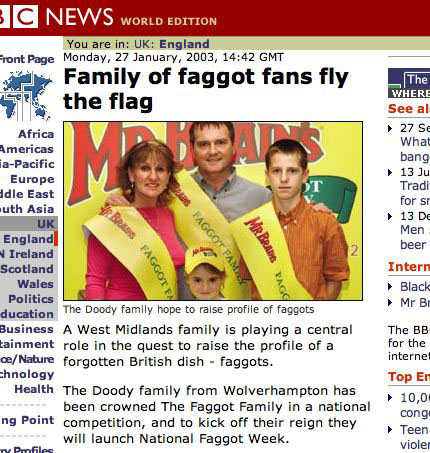Image resolution: width=430 pixels, height=453 pixels.
Task: Click the arrow bullet next to Black link
Action: click(390, 287)
